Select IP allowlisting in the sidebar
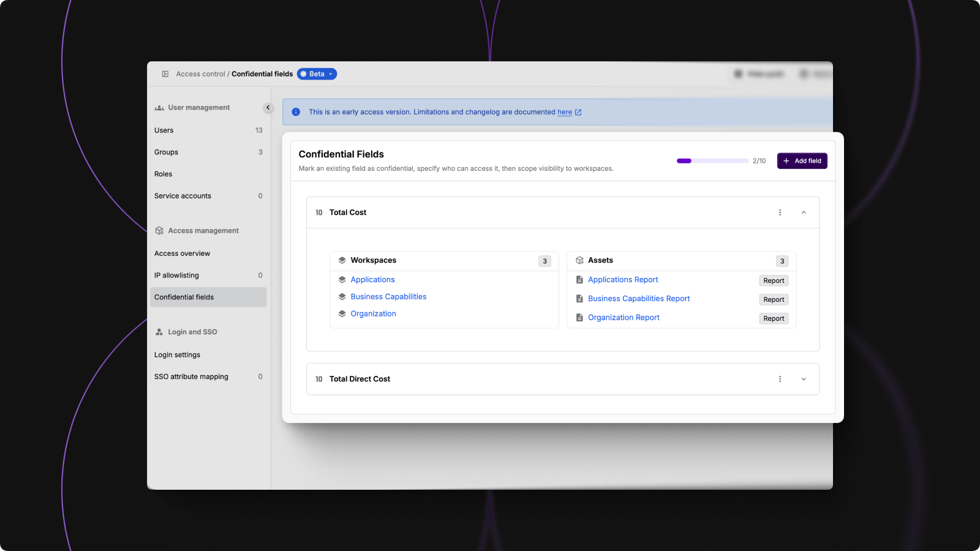This screenshot has width=980, height=551. pyautogui.click(x=176, y=275)
